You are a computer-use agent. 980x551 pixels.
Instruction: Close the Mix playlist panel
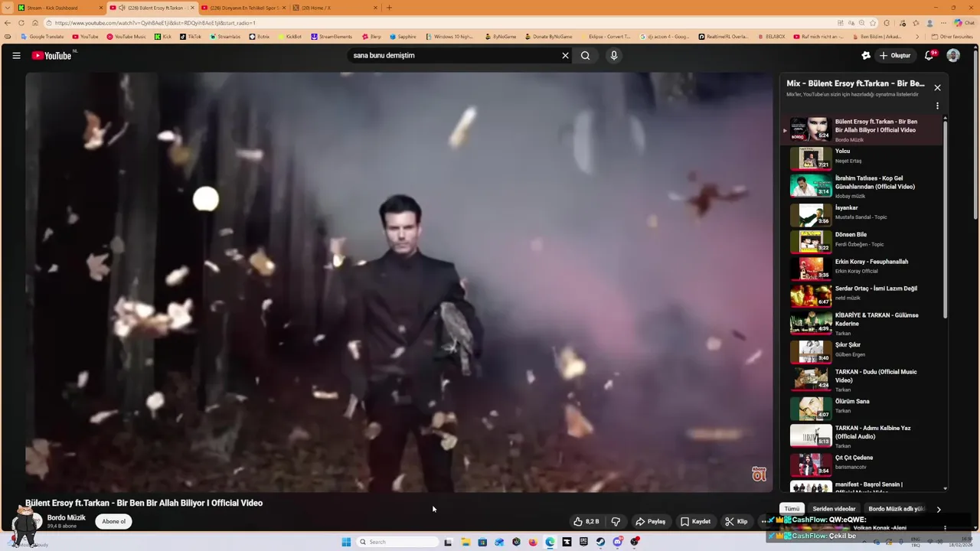pyautogui.click(x=937, y=87)
